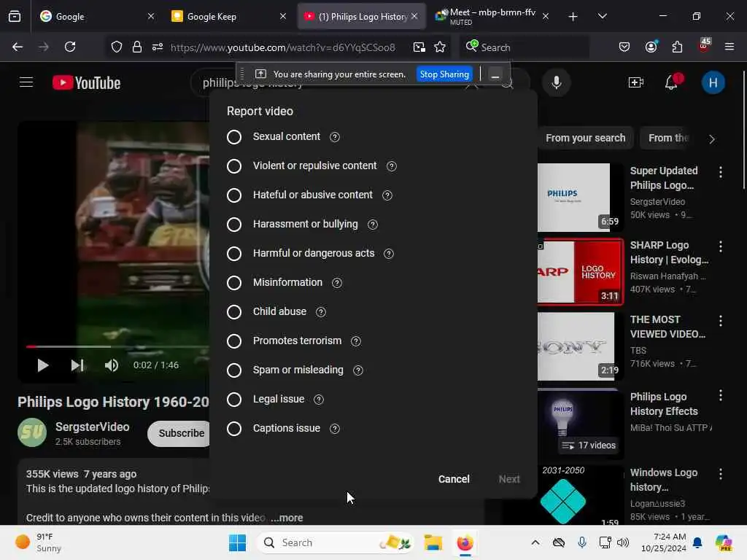Open a new browser tab
747x560 pixels.
[573, 17]
